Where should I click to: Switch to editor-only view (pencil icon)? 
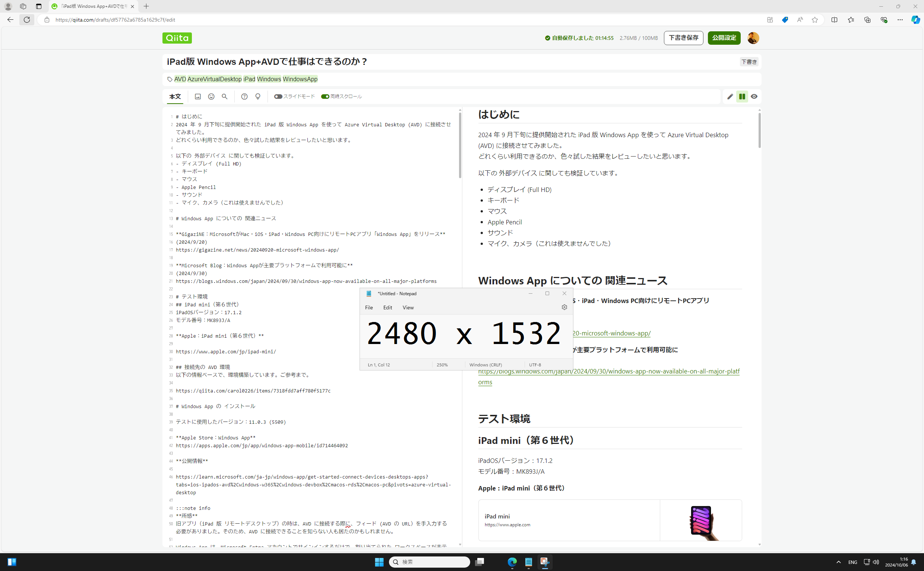730,97
